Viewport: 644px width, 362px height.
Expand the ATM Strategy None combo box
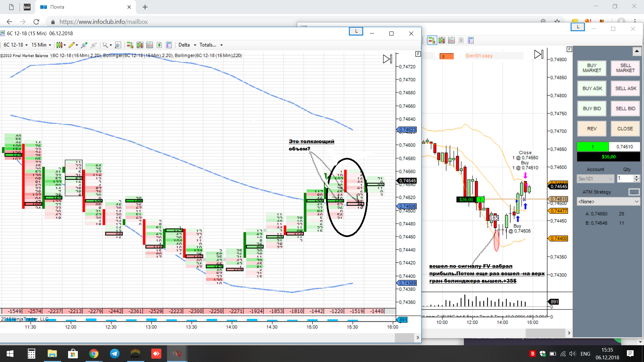(x=608, y=201)
